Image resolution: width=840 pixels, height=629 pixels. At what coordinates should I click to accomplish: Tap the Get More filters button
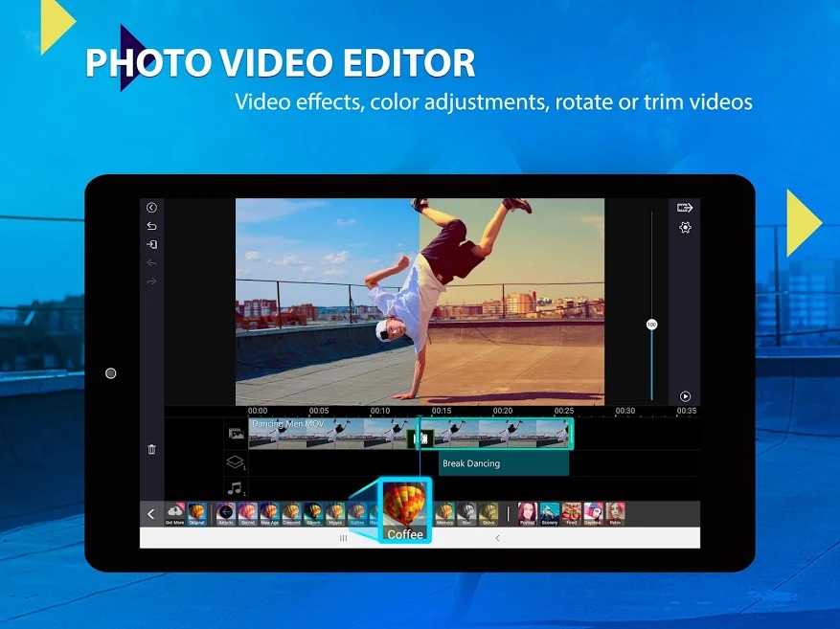174,510
